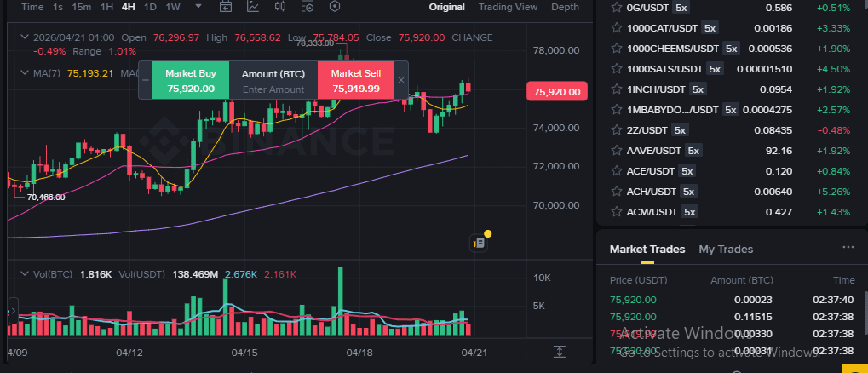Toggle favorite star for ACH/USDT
Screen dimensions: 868x373
(616, 192)
